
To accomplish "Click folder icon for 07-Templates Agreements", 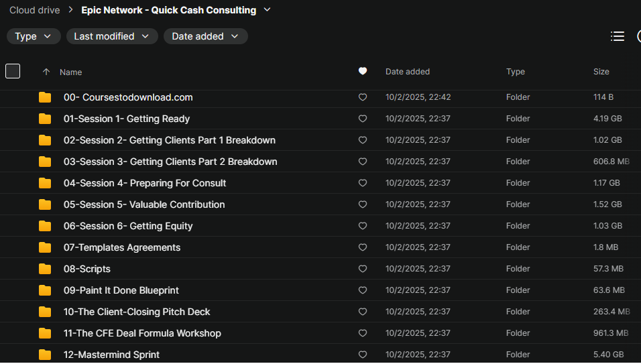I will [x=45, y=247].
